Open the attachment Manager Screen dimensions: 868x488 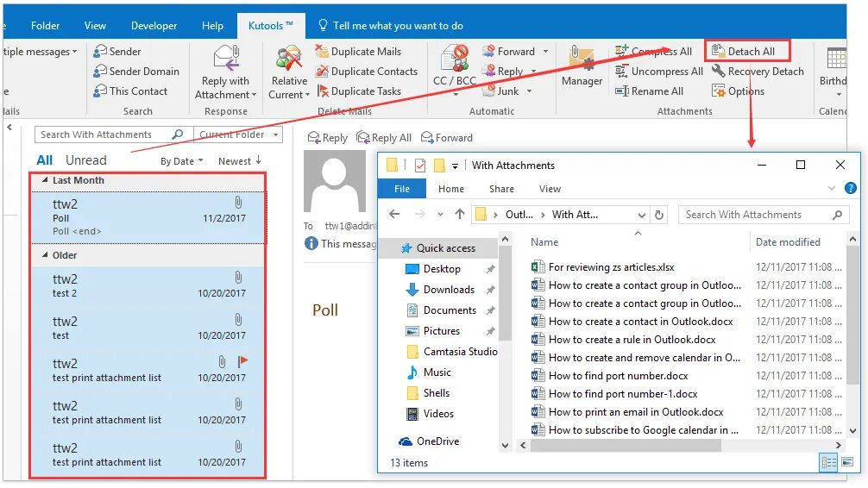click(x=582, y=66)
